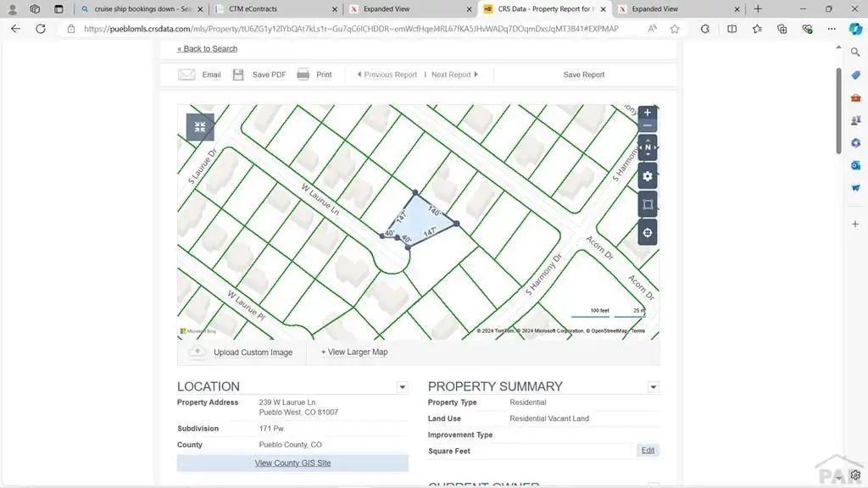Click the 'Pueblo County, CO' value

(x=290, y=444)
